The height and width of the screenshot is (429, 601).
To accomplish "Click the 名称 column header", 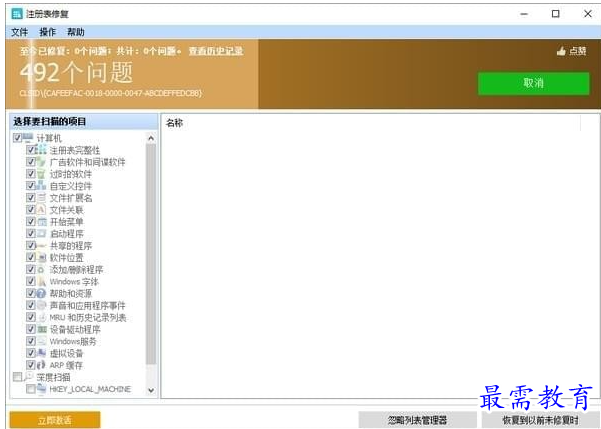I will [x=174, y=123].
